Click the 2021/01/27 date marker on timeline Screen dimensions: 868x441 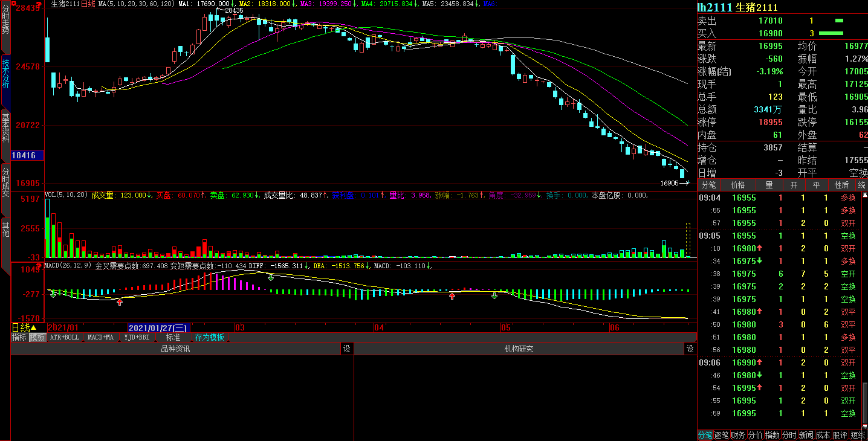[x=158, y=327]
